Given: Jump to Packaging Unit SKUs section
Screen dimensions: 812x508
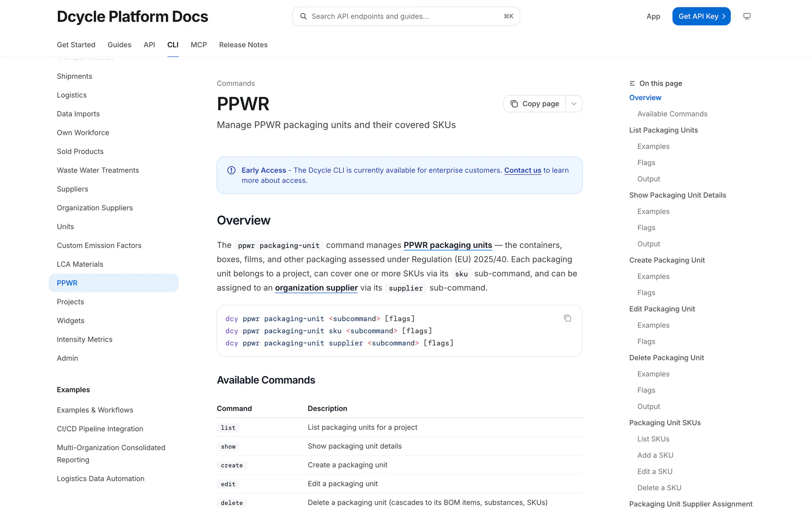Looking at the screenshot, I should [x=665, y=423].
